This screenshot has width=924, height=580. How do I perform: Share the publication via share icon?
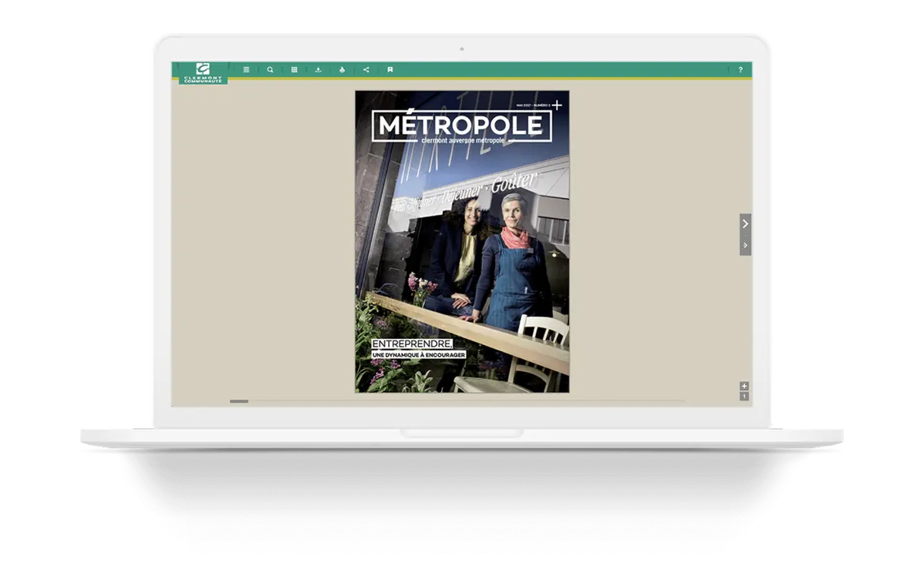(x=366, y=69)
